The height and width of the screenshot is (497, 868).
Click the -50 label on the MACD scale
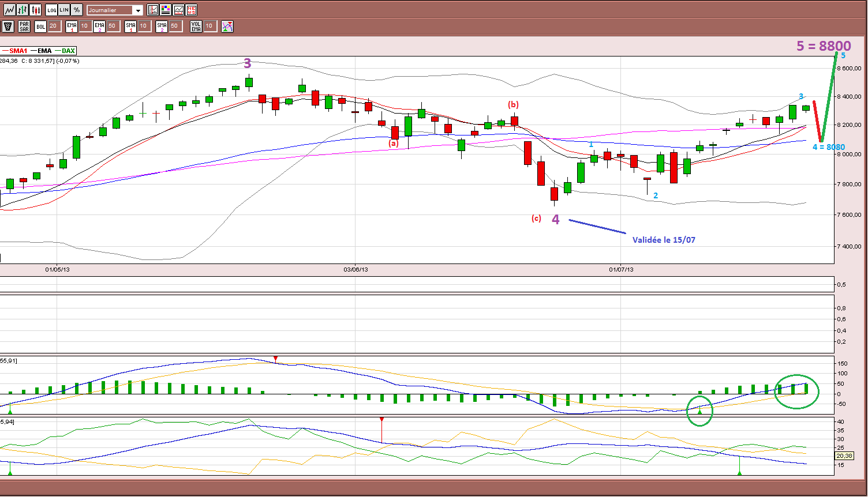click(x=841, y=404)
